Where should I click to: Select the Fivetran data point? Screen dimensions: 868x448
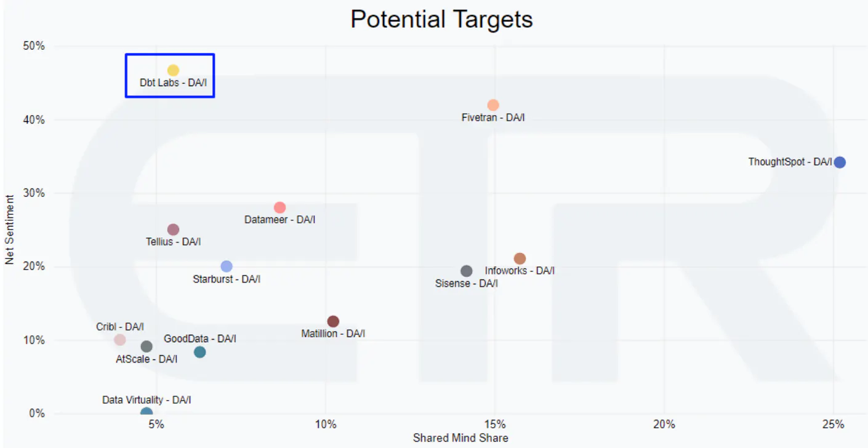(x=493, y=105)
